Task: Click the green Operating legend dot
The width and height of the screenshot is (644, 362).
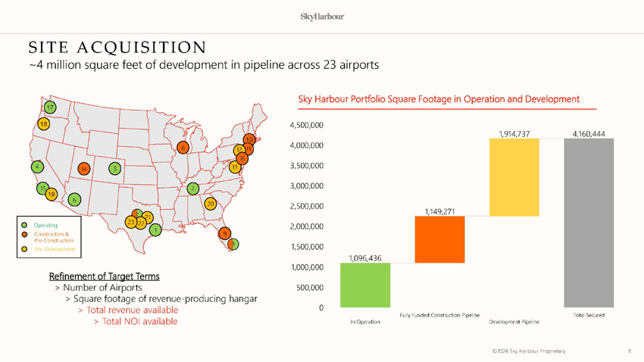Action: point(25,225)
